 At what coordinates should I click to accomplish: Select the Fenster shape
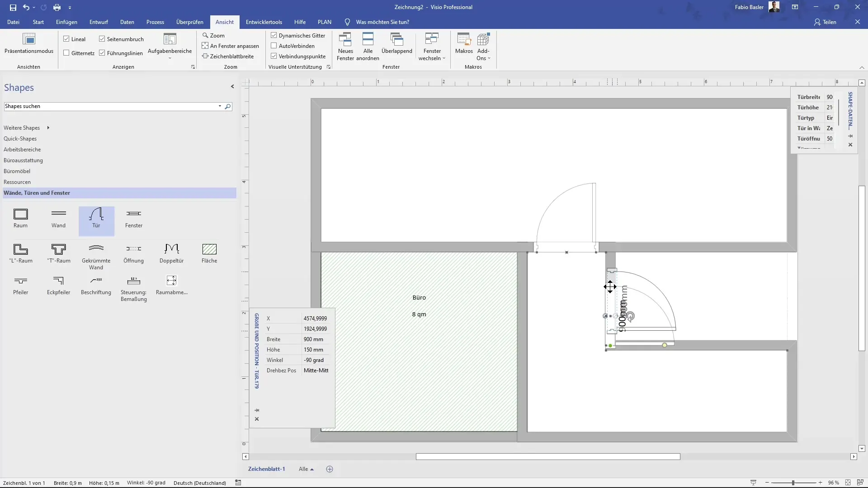tap(134, 218)
